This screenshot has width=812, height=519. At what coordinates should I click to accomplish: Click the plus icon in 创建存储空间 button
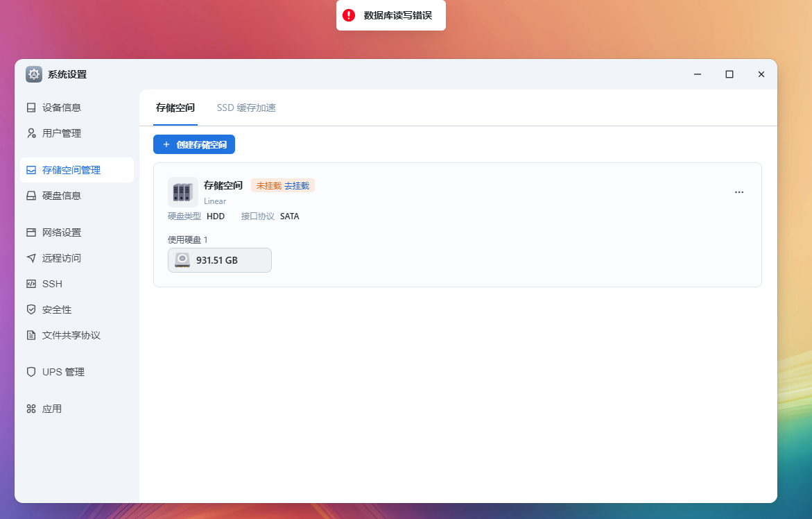[166, 144]
